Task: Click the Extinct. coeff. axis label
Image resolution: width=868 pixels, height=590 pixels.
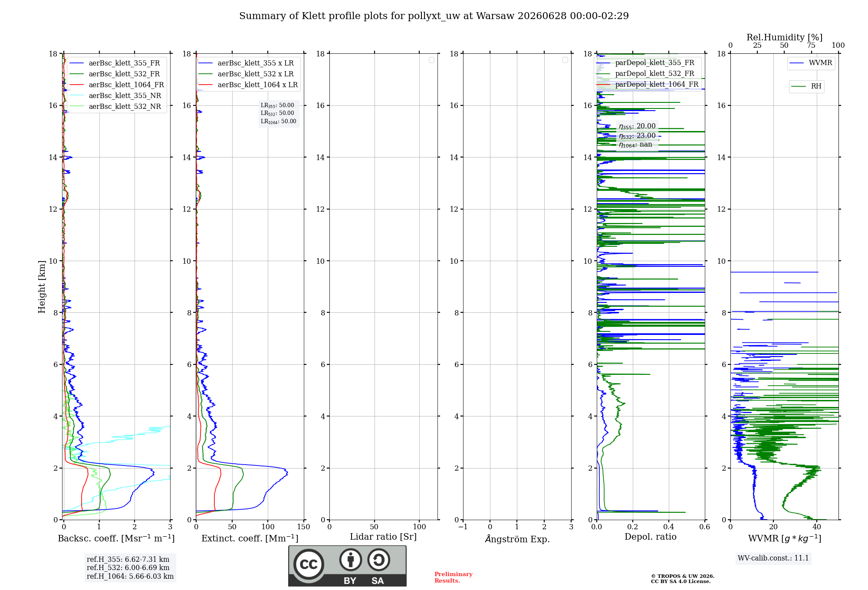Action: (250, 538)
